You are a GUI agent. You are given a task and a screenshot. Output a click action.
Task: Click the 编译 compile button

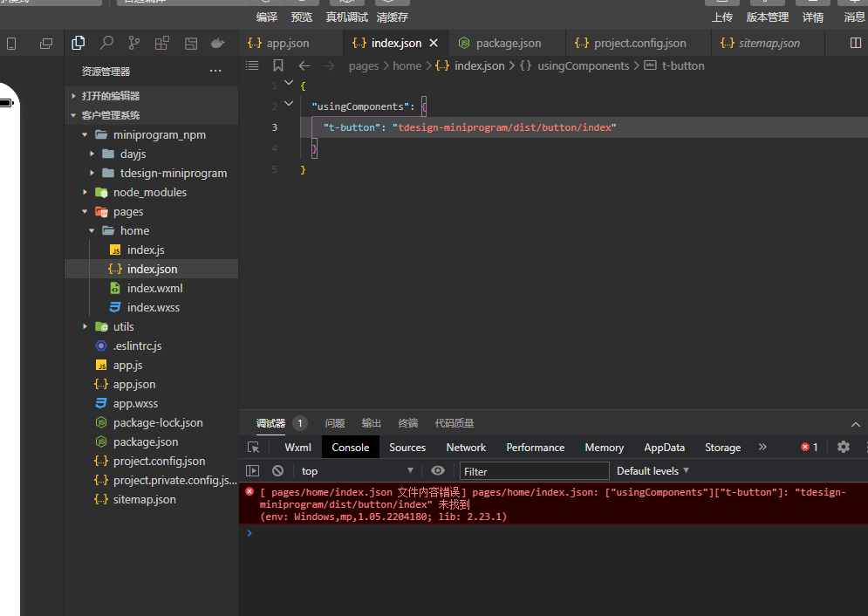coord(267,17)
